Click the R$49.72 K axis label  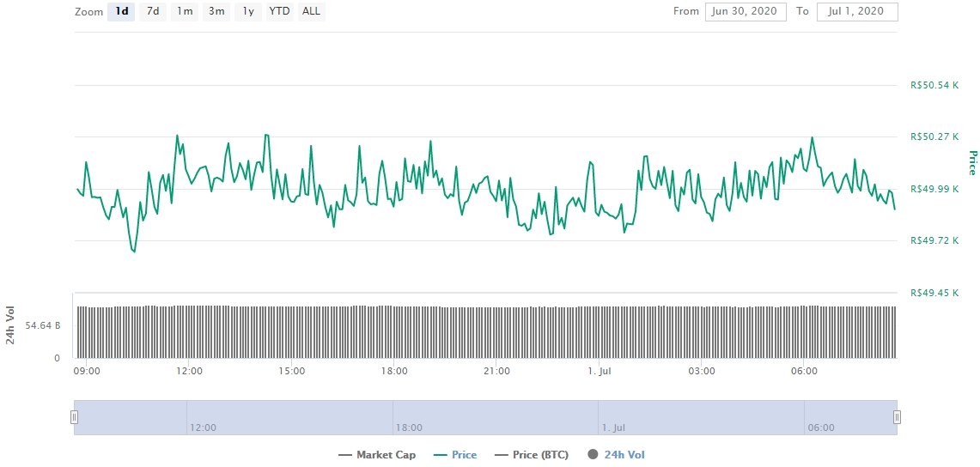934,240
